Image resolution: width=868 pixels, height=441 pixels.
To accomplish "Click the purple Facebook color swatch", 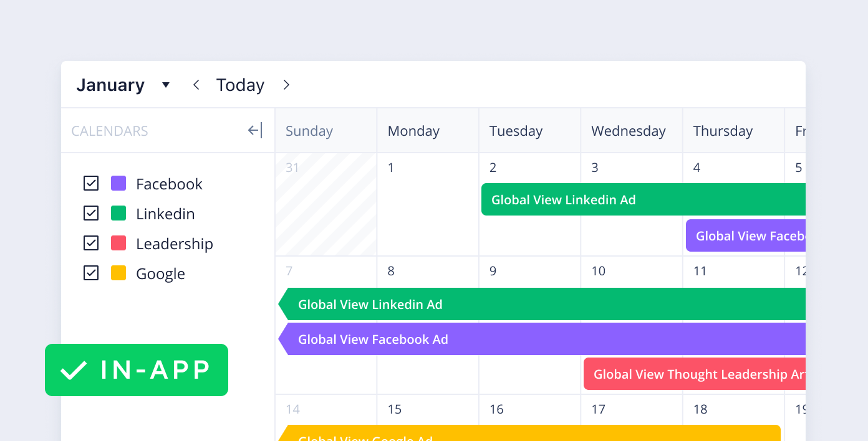I will tap(118, 183).
